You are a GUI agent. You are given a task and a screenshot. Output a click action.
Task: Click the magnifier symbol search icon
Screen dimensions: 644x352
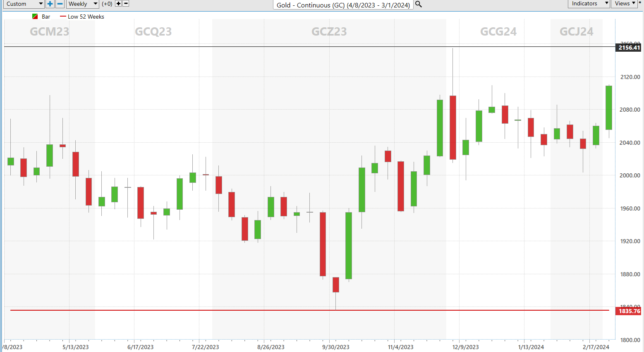point(419,4)
